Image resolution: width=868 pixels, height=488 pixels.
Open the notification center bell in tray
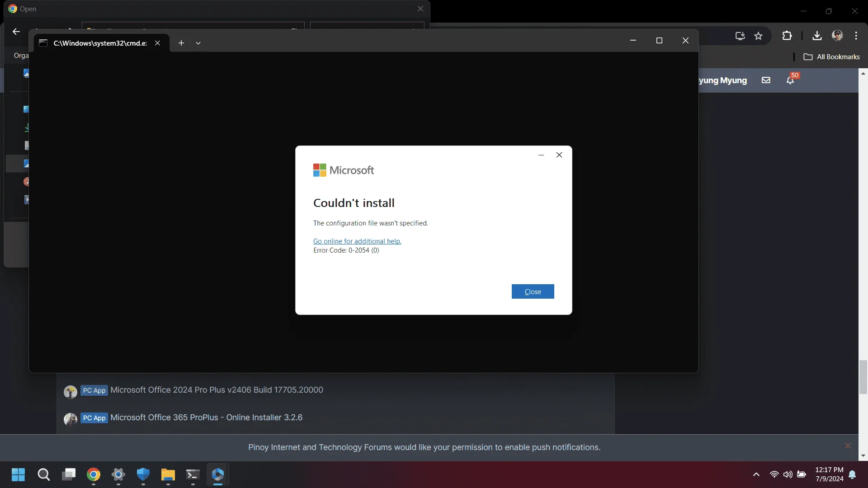[852, 474]
